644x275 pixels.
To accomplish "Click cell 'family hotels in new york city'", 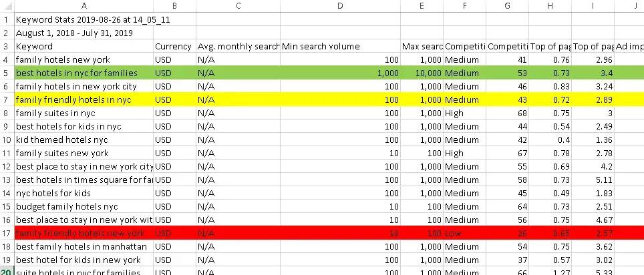I will click(84, 87).
